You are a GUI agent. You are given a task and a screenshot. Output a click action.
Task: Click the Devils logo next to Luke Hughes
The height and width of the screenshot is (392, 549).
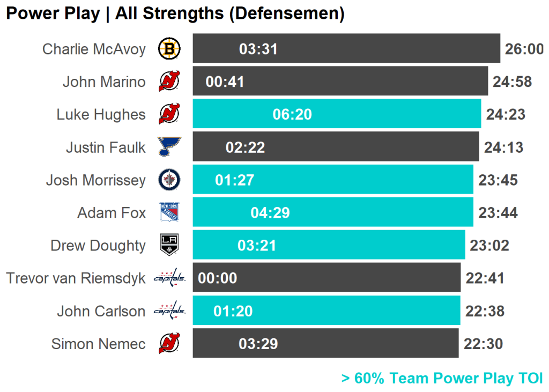[169, 115]
